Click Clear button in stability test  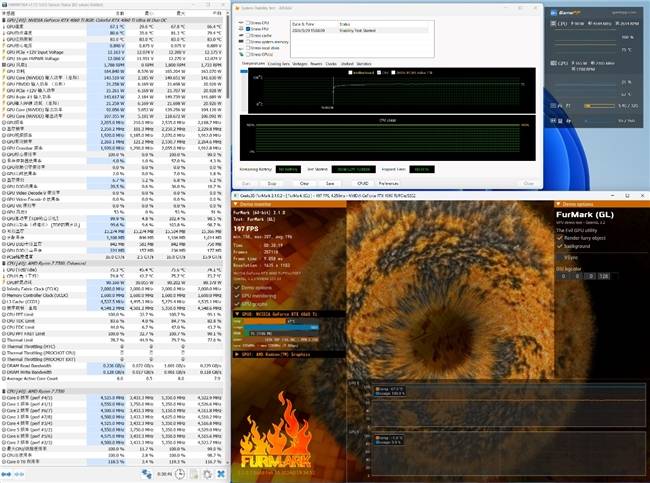(304, 183)
